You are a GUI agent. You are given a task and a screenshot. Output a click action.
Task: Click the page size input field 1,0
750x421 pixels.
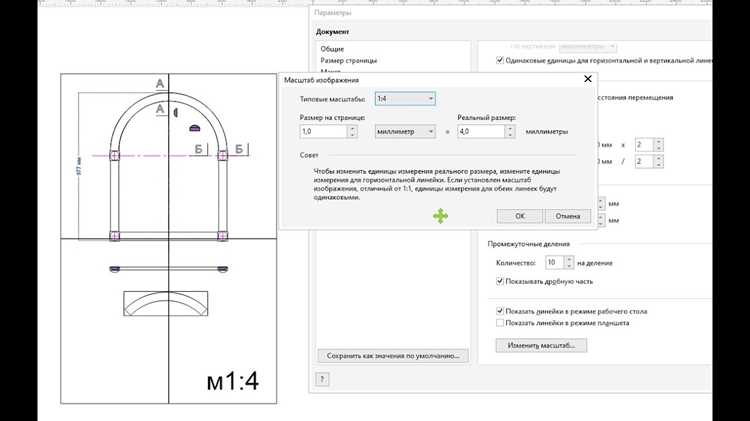point(323,132)
